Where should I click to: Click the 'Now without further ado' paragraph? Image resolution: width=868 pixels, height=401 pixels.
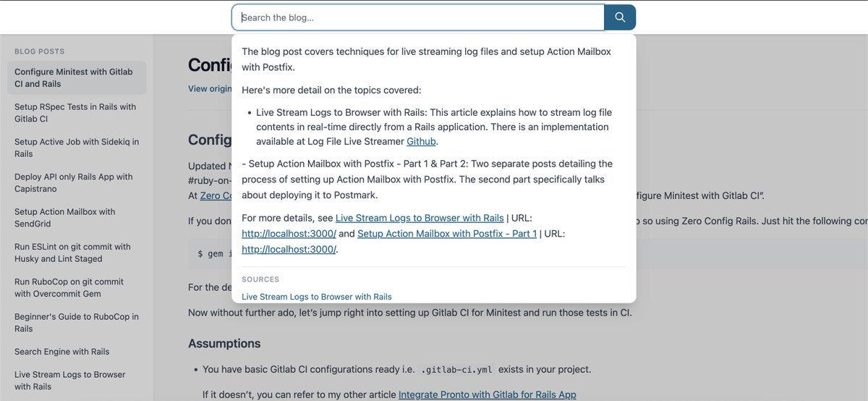click(410, 313)
